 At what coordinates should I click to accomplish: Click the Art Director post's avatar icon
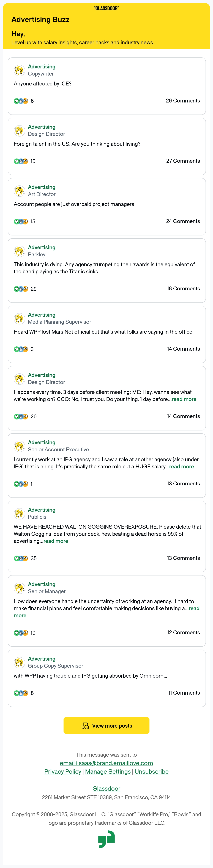(x=19, y=191)
